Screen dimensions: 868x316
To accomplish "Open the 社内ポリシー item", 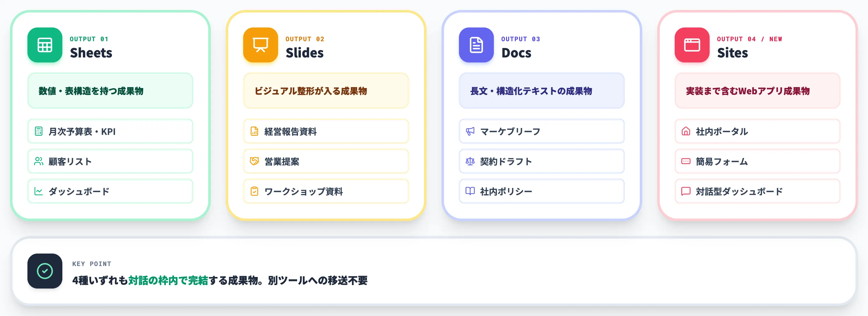I will 542,191.
